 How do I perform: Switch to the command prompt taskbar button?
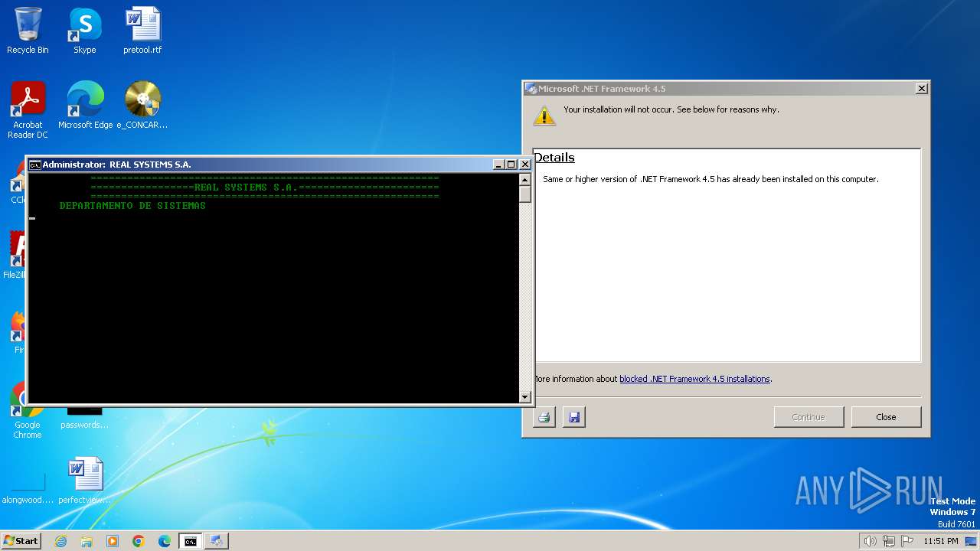[x=190, y=541]
